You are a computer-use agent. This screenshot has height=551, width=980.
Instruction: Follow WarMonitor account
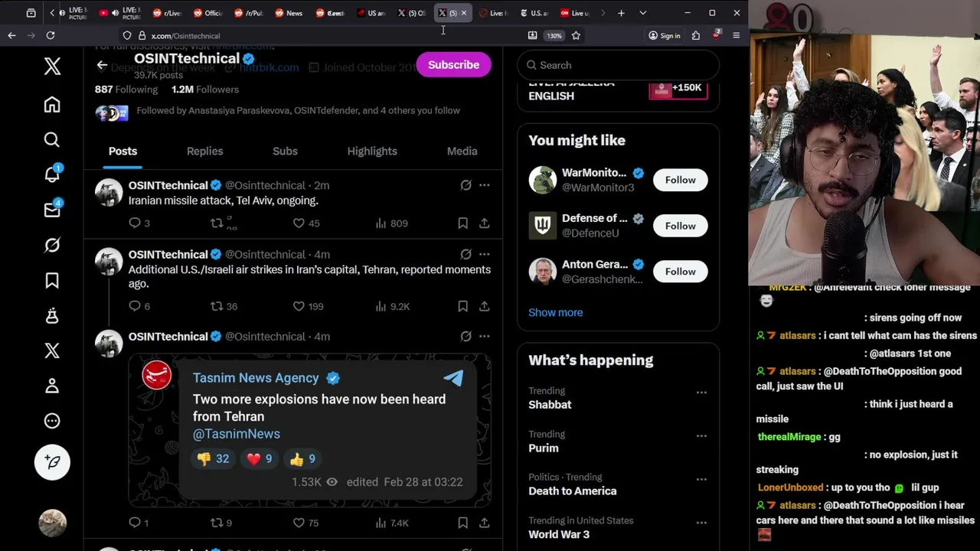[x=680, y=180]
